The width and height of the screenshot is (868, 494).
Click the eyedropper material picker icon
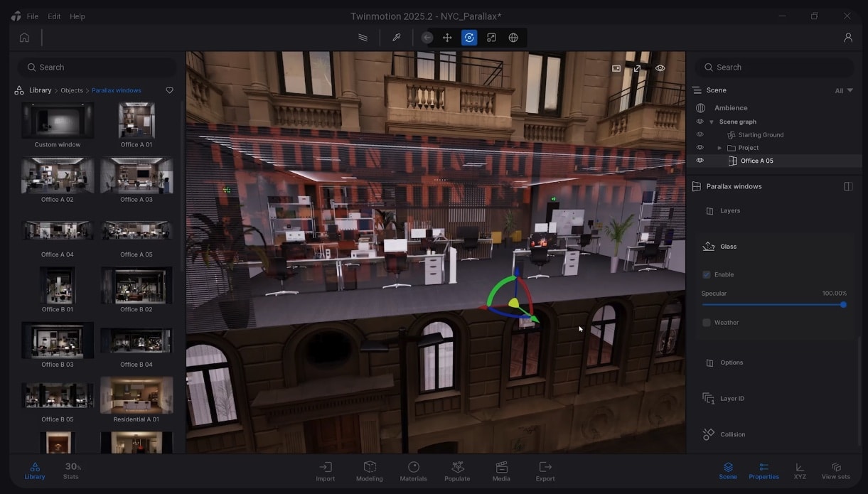397,38
